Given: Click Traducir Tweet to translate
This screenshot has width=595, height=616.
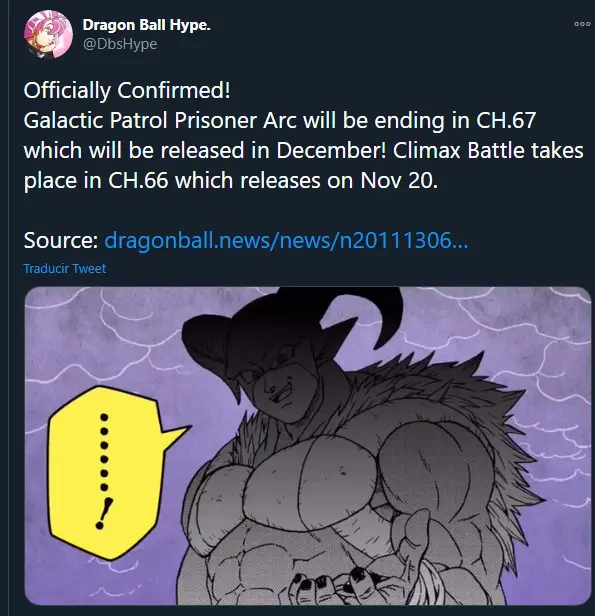Looking at the screenshot, I should point(65,269).
